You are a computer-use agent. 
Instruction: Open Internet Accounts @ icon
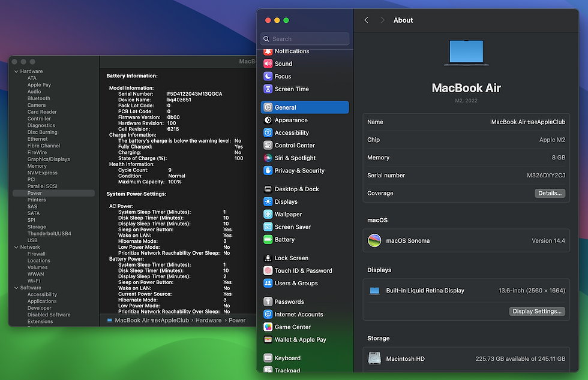pyautogui.click(x=268, y=315)
